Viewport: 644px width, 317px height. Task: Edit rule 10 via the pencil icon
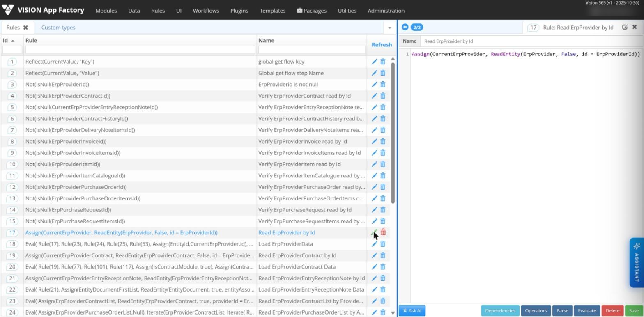[x=374, y=164]
